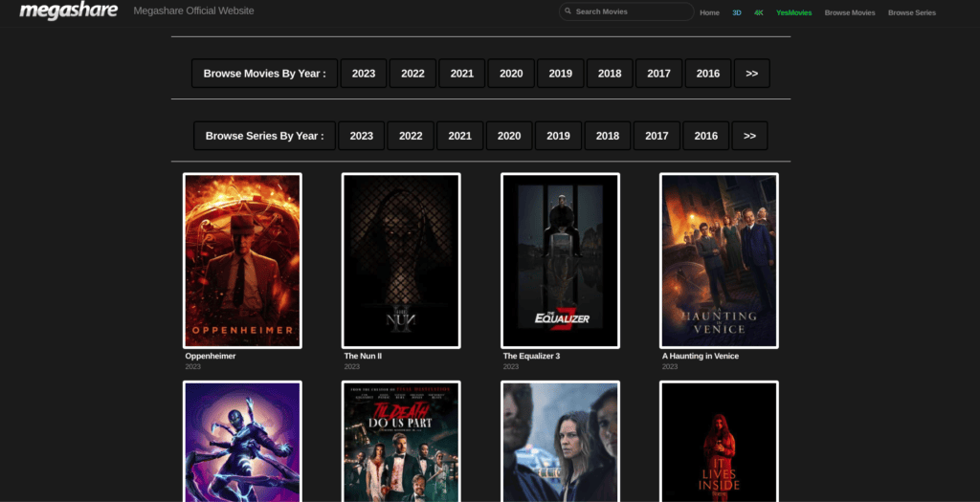Click the Browse Series By Year label
Viewport: 980px width, 502px height.
tap(265, 136)
